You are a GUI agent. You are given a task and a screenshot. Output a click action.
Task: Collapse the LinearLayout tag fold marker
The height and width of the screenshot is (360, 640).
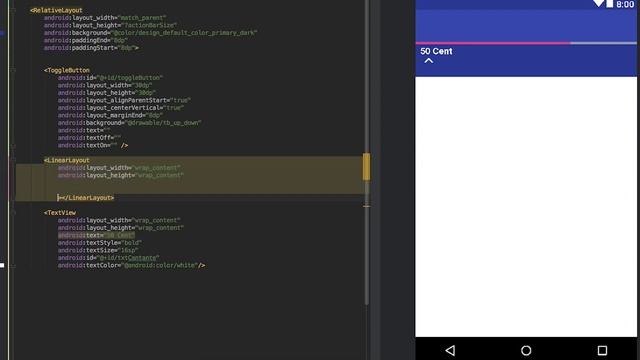click(x=13, y=160)
